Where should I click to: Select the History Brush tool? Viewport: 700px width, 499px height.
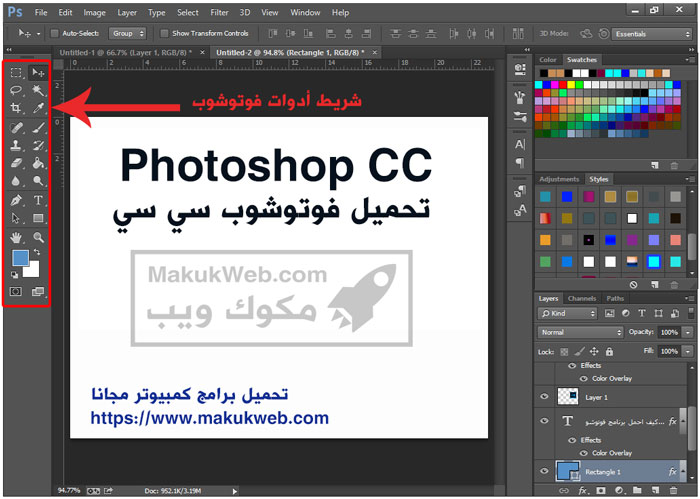pos(38,146)
